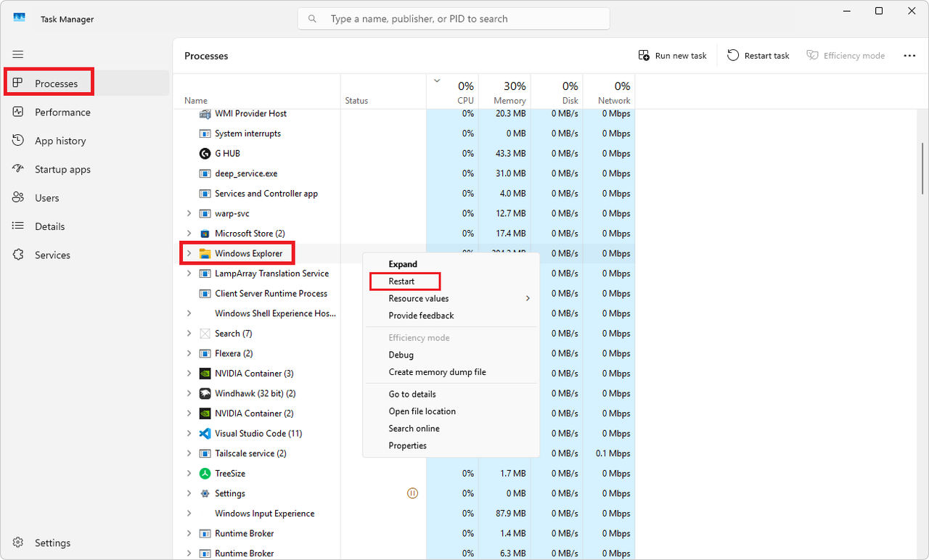Click the Efficiency mode toolbar button
The width and height of the screenshot is (929, 560).
(846, 55)
